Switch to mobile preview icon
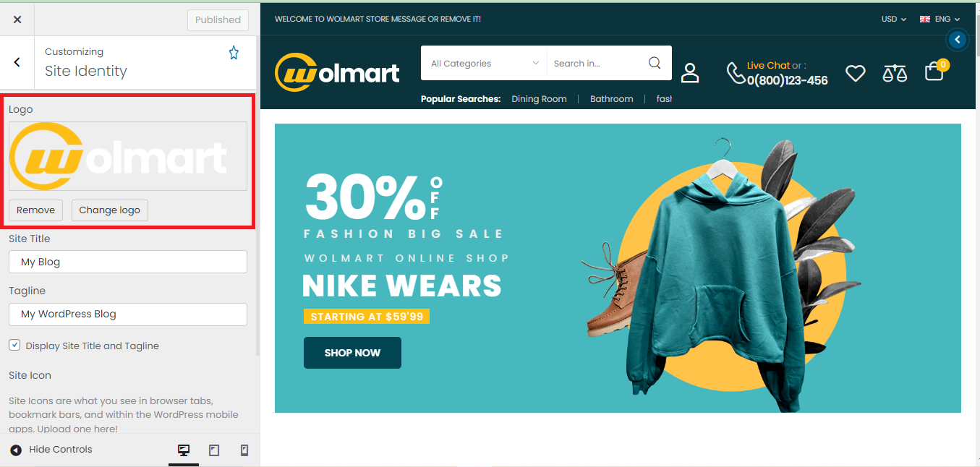Image resolution: width=980 pixels, height=467 pixels. pyautogui.click(x=244, y=450)
